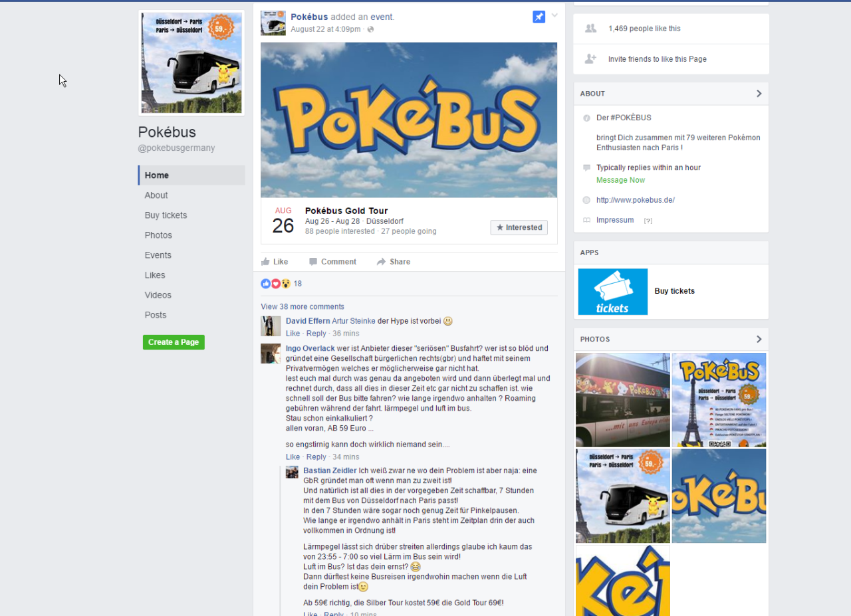Click the green Create a Page button
Image resolution: width=851 pixels, height=616 pixels.
pyautogui.click(x=174, y=342)
